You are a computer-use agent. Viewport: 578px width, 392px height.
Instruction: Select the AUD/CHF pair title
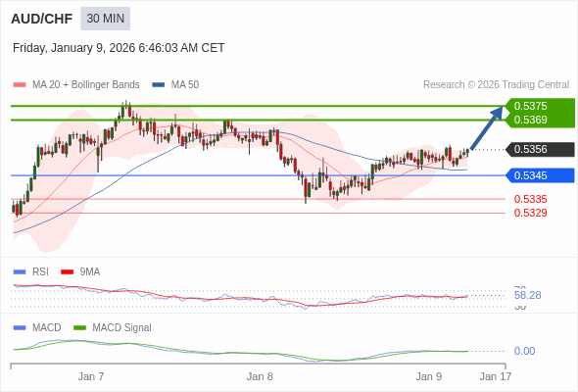click(42, 19)
